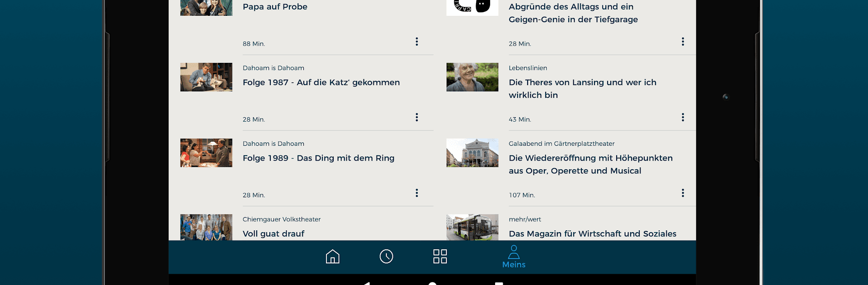868x285 pixels.
Task: Open options menu for Die Theres von Lansing
Action: point(683,117)
